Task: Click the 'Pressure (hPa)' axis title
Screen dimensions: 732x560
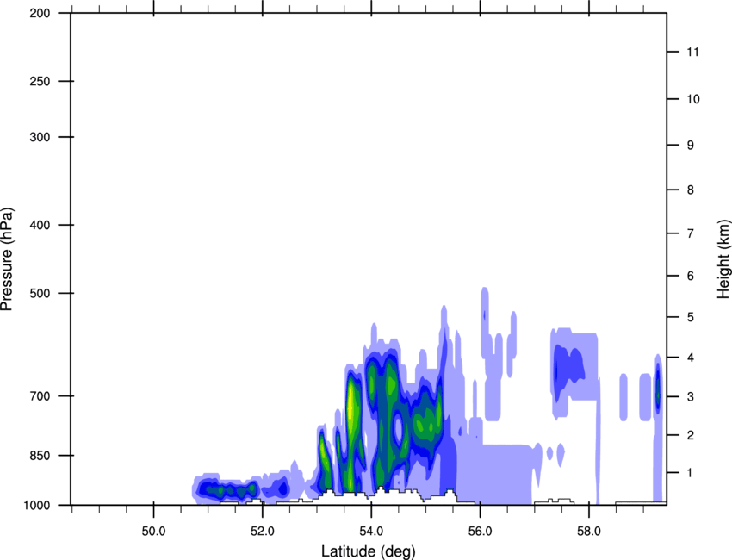Action: 7,259
